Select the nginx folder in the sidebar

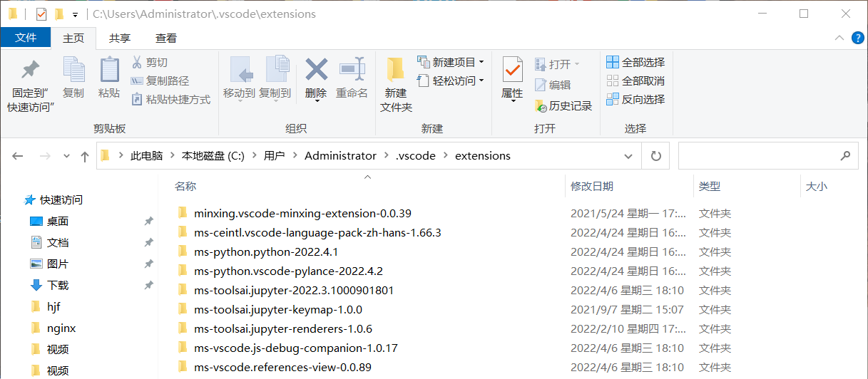[53, 328]
